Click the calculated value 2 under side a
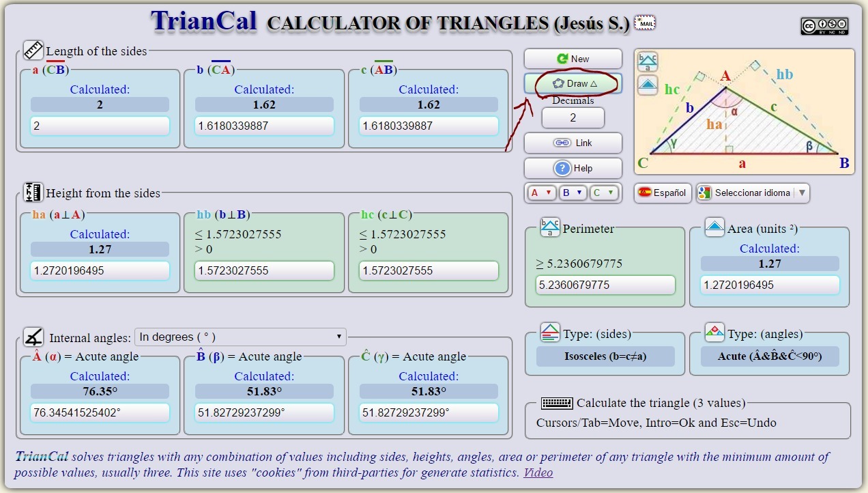 point(100,104)
